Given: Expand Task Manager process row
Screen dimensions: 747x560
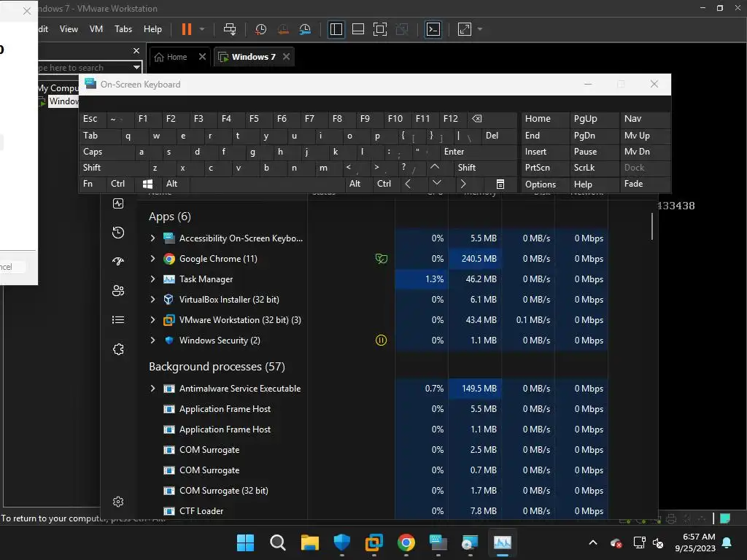Looking at the screenshot, I should [x=152, y=279].
